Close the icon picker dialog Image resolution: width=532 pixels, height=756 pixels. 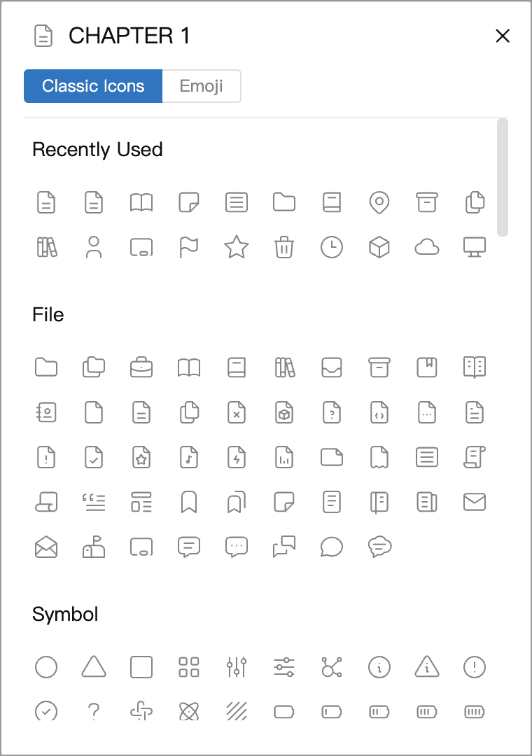503,36
